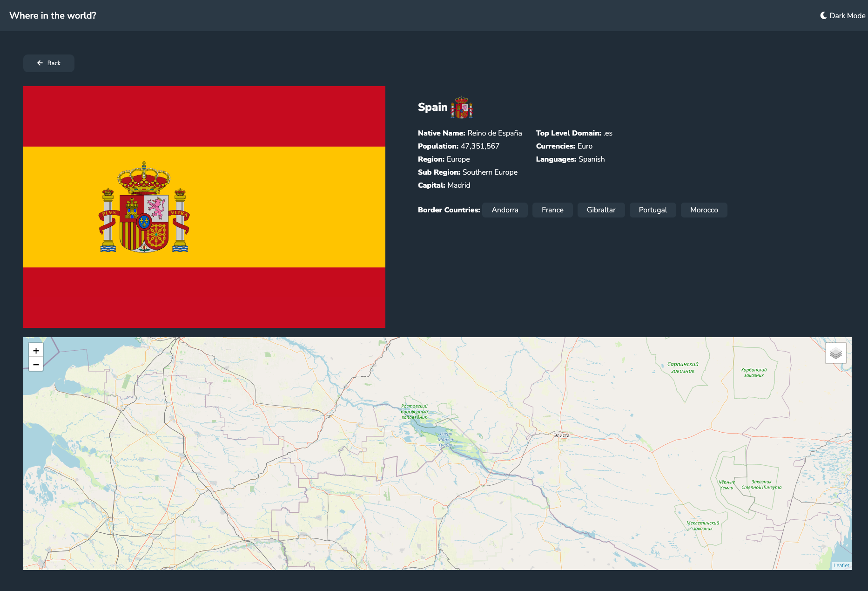Click the Spain flag image
This screenshot has width=868, height=591.
tap(204, 205)
